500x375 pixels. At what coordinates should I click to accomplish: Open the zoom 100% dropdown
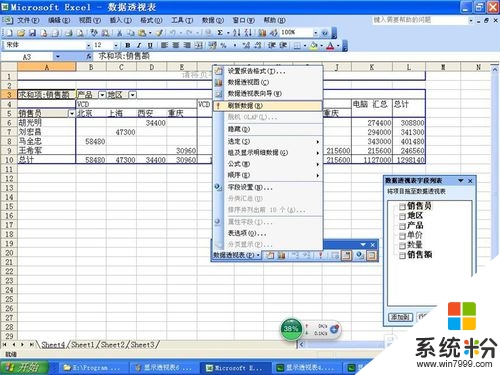click(x=315, y=33)
